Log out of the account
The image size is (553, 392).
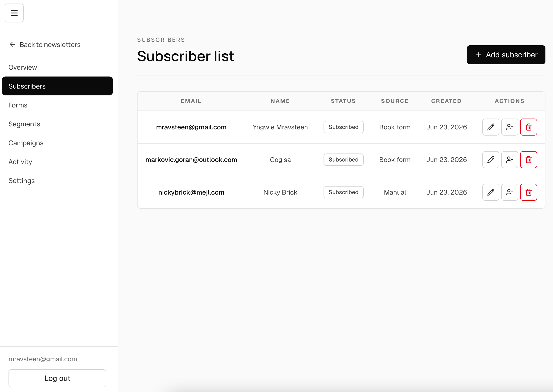[57, 378]
